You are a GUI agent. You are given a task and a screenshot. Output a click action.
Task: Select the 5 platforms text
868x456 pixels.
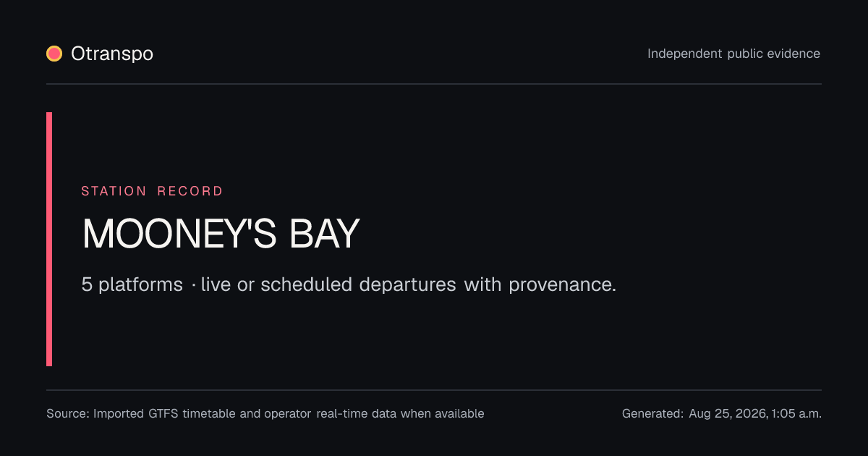coord(132,284)
